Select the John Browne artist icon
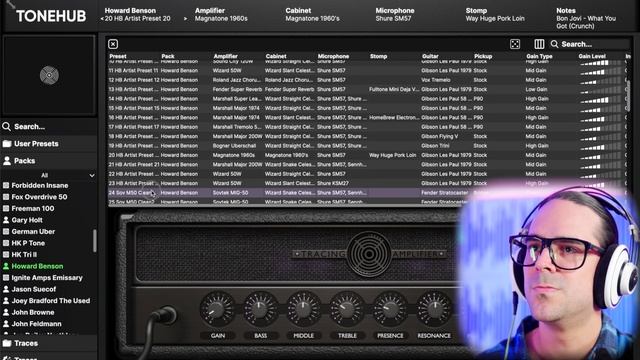 6,312
